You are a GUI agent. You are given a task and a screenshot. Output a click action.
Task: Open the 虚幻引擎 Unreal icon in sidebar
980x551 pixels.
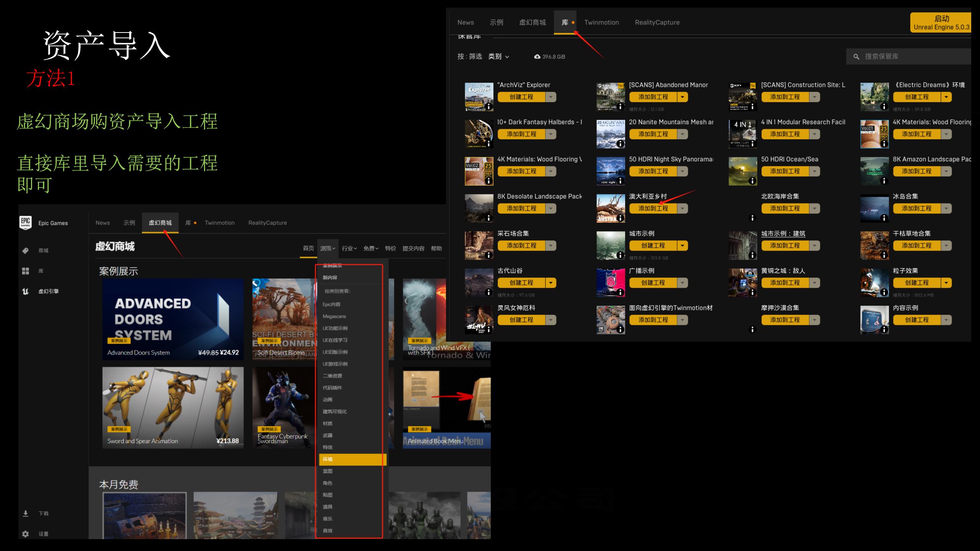pyautogui.click(x=26, y=291)
